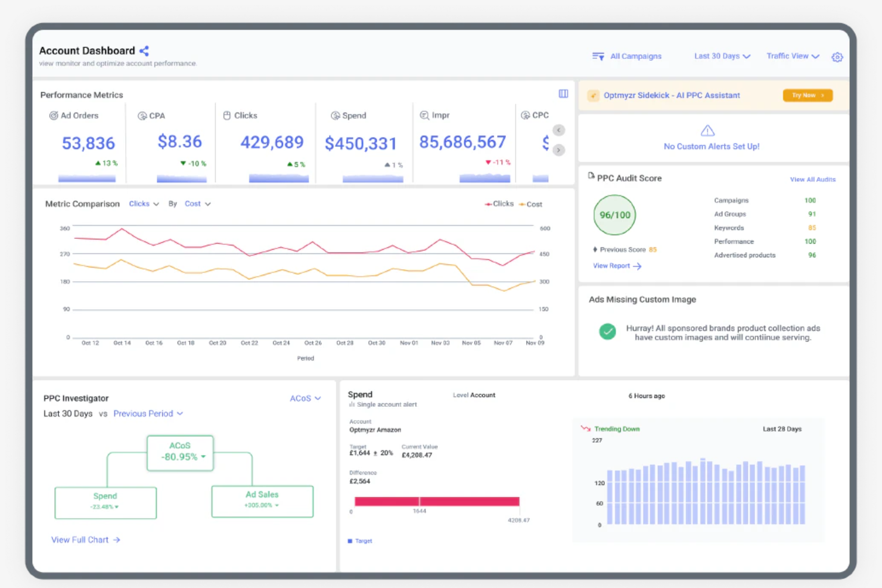
Task: Expand the Clicks metric selector in Metric Comparison
Action: (143, 204)
